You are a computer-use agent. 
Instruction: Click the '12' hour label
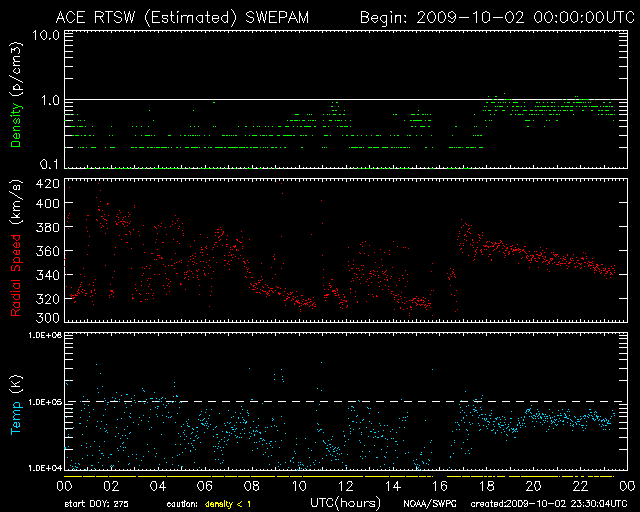click(346, 486)
